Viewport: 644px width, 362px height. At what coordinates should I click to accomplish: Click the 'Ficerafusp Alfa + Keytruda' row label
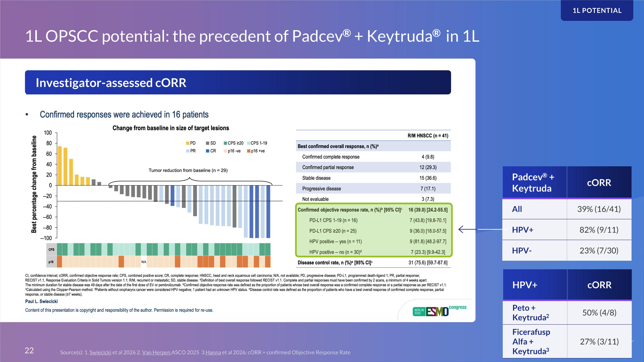coord(531,342)
